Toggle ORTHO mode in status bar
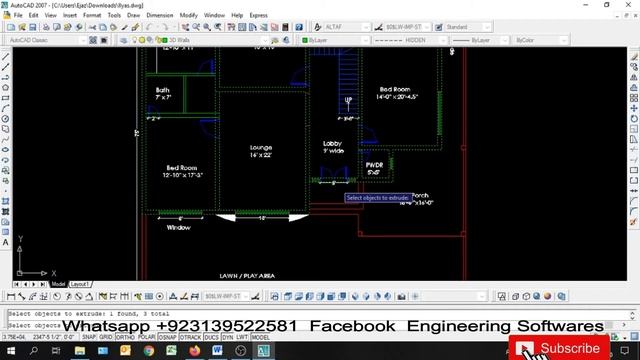The width and height of the screenshot is (640, 360). coord(125,337)
